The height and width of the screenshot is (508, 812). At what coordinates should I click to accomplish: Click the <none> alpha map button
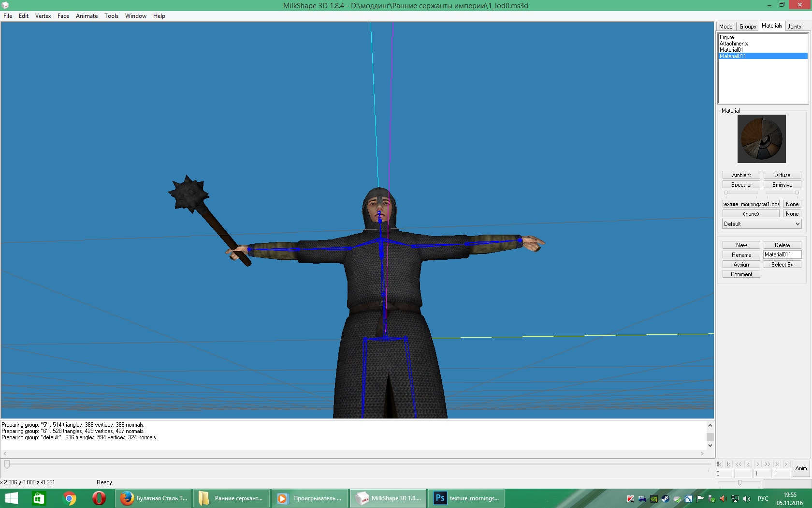pyautogui.click(x=751, y=214)
